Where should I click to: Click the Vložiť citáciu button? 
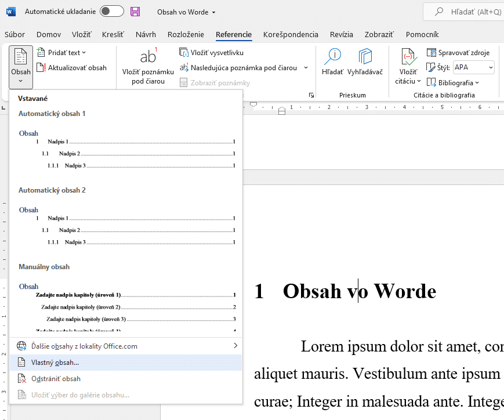(x=408, y=67)
